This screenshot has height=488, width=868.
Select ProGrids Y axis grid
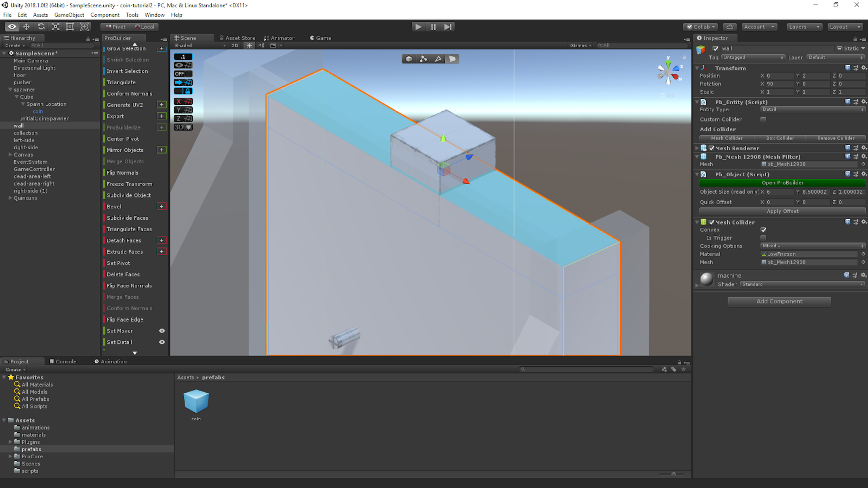[183, 110]
